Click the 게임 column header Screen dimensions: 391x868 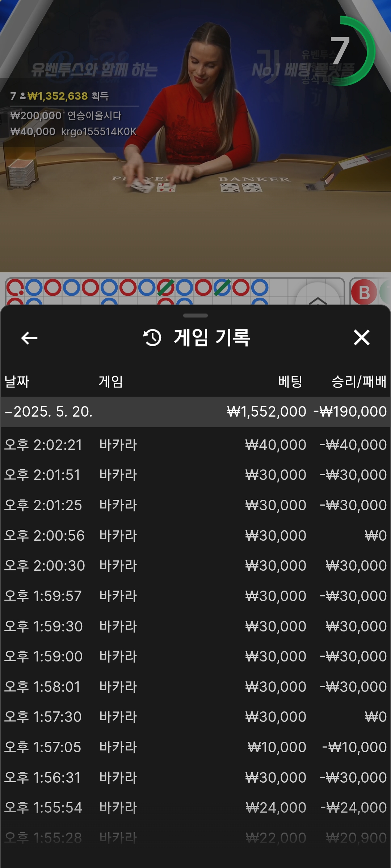111,382
